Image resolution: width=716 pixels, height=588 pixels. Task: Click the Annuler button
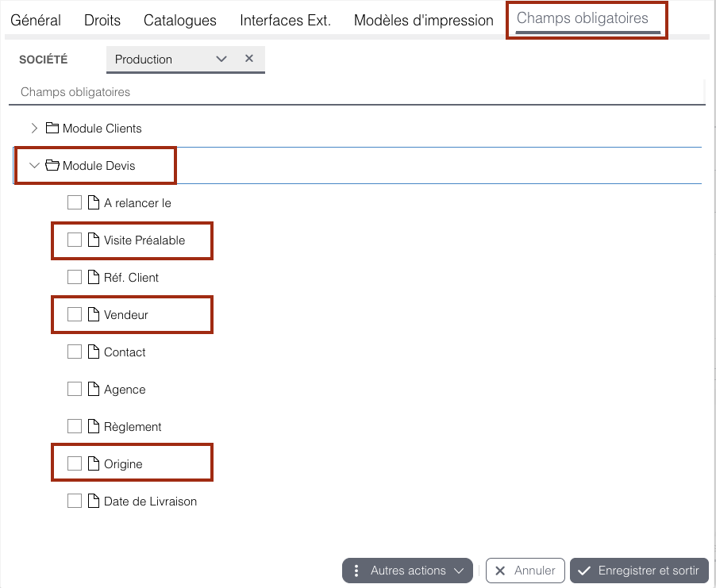click(525, 571)
